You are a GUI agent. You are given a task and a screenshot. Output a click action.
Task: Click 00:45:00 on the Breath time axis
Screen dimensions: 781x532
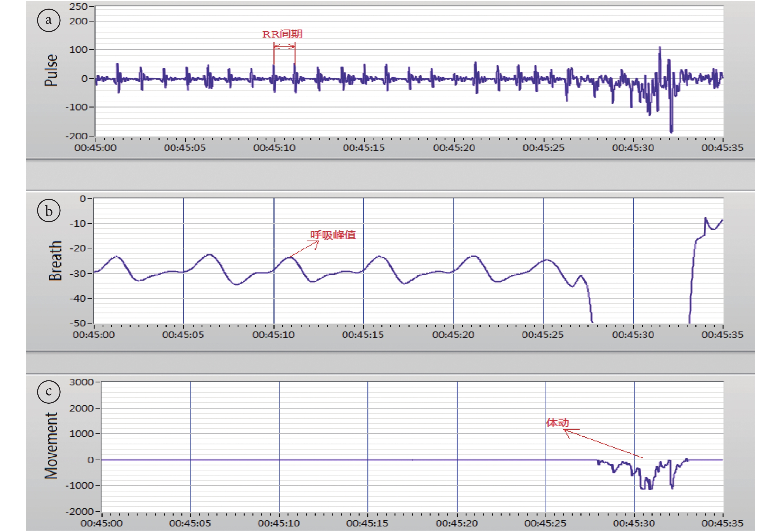(x=94, y=335)
